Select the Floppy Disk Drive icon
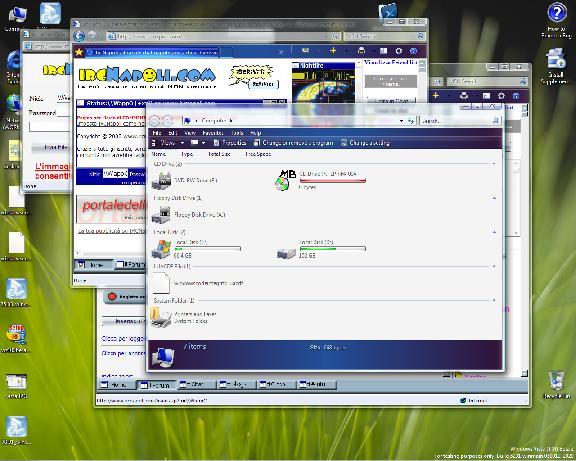Screen dimensions: 576x461 click(161, 215)
